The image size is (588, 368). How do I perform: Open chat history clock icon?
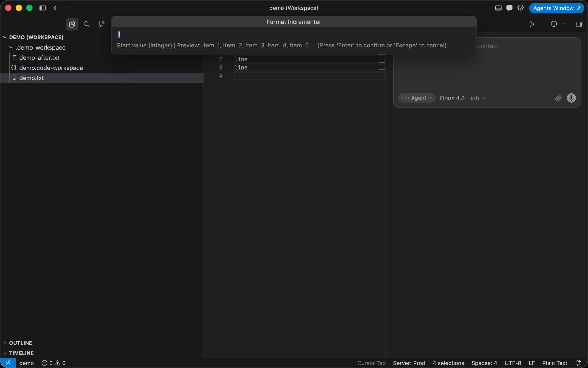554,24
